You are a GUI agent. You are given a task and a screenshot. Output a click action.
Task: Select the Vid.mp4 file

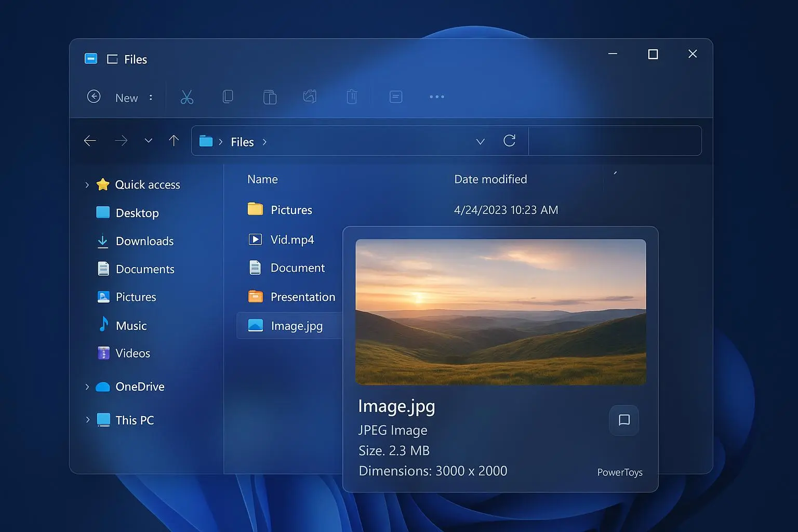pyautogui.click(x=292, y=240)
